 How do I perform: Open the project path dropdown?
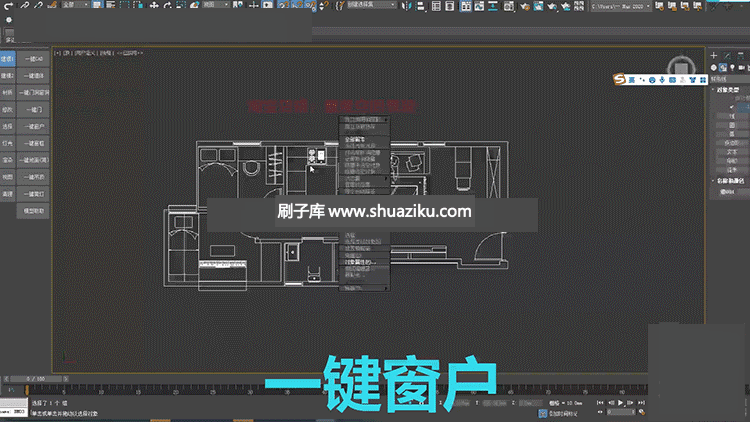tap(621, 6)
